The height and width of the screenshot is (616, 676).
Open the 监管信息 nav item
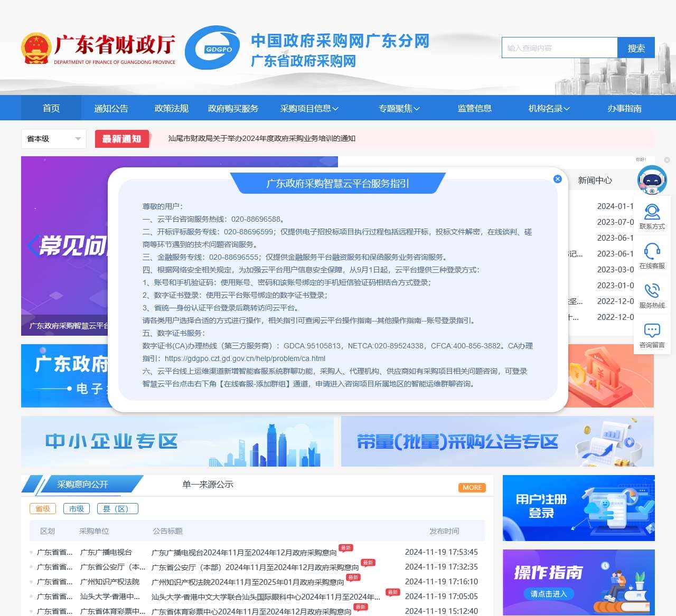point(474,108)
